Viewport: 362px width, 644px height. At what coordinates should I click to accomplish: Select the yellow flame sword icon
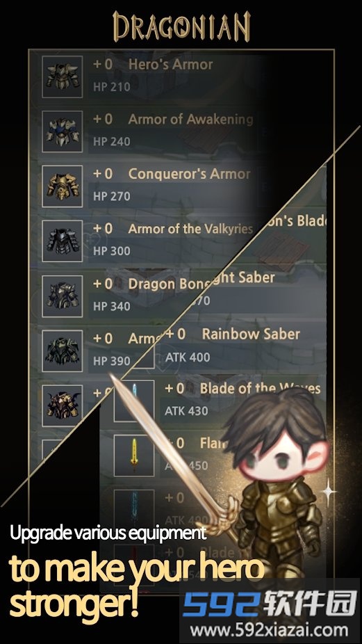(x=134, y=456)
